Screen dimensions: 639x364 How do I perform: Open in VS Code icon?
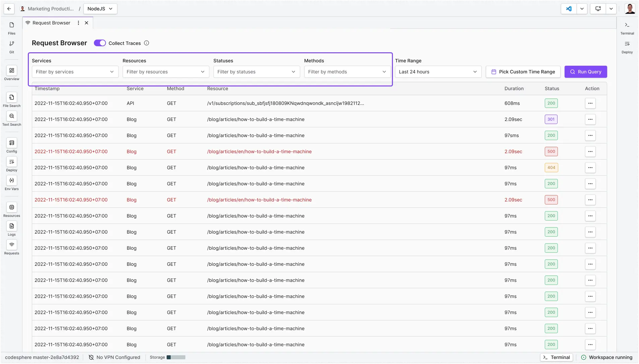[569, 9]
